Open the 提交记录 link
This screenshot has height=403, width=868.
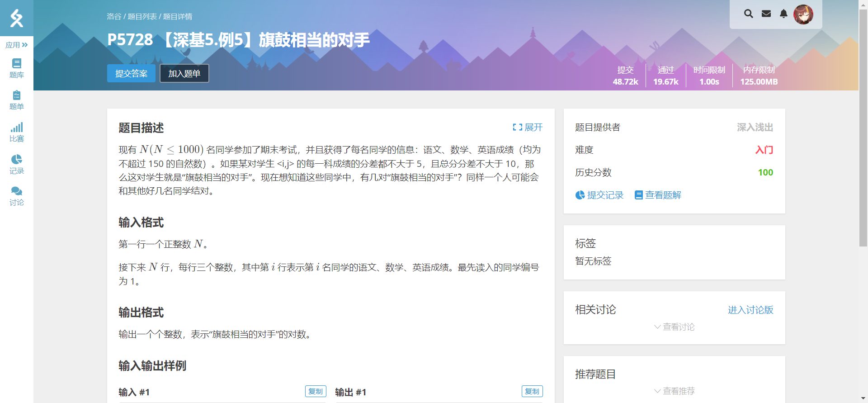pyautogui.click(x=599, y=195)
